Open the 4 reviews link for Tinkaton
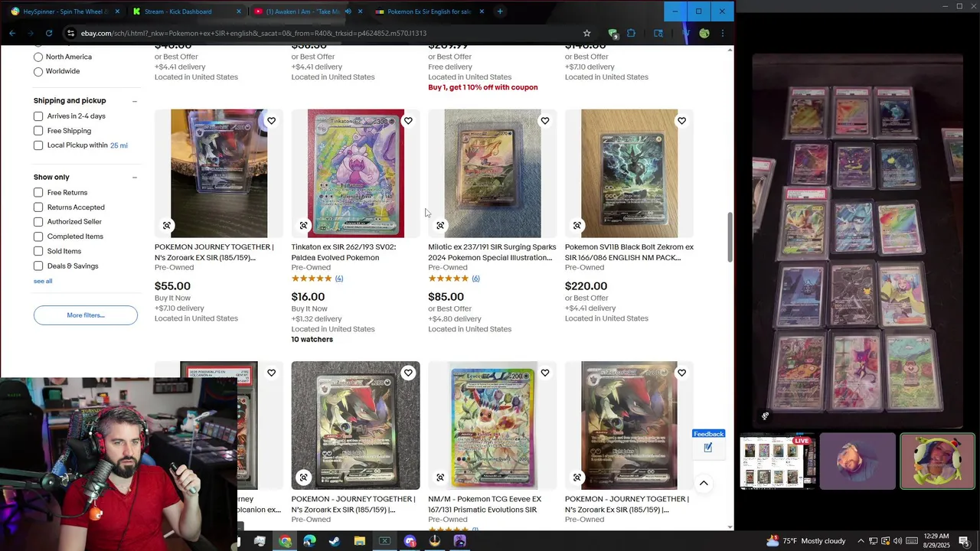980x551 pixels. [339, 279]
